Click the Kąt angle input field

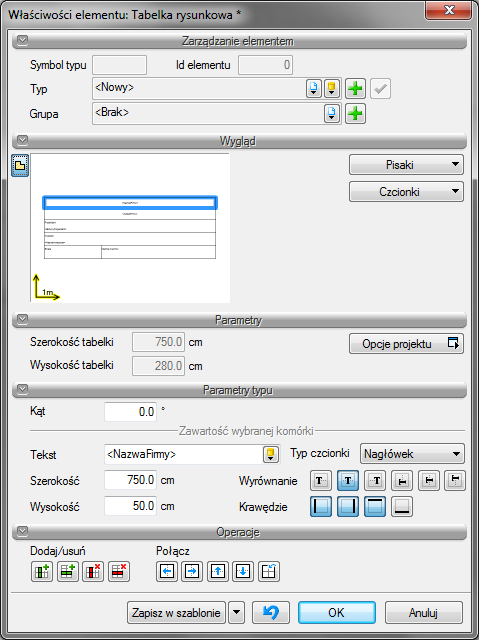coord(131,411)
